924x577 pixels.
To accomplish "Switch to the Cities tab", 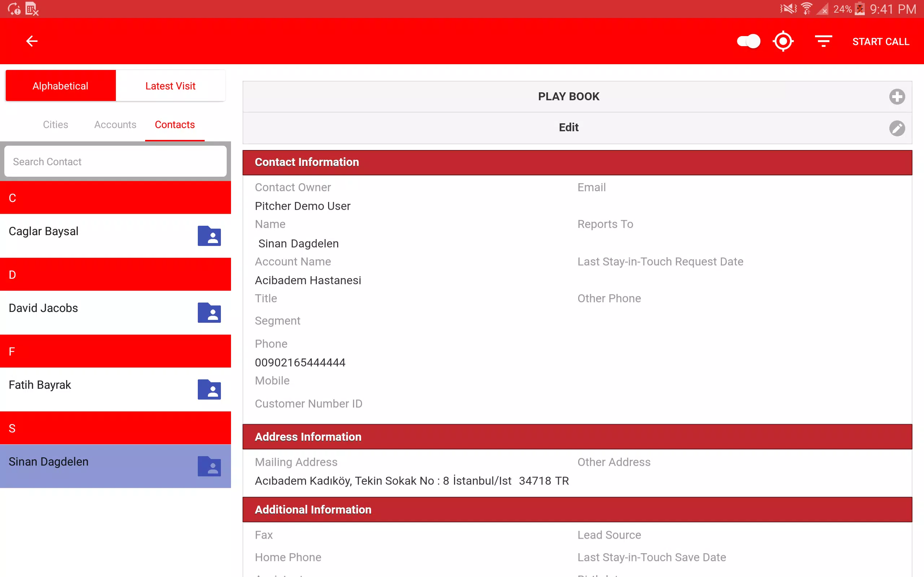I will 55,125.
